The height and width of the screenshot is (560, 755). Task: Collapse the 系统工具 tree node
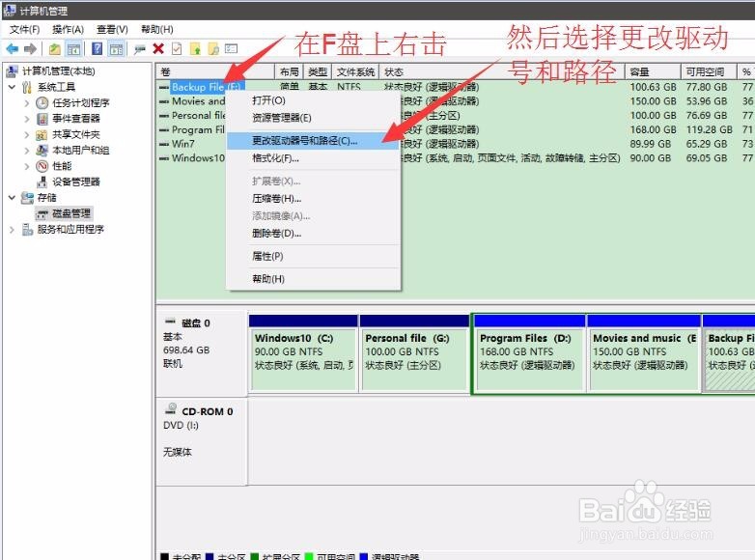click(12, 87)
